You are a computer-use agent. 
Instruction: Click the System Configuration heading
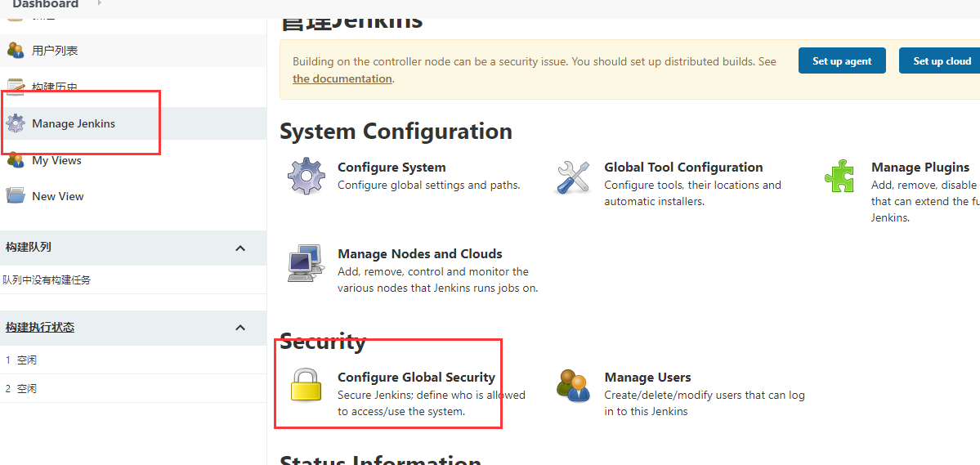396,132
